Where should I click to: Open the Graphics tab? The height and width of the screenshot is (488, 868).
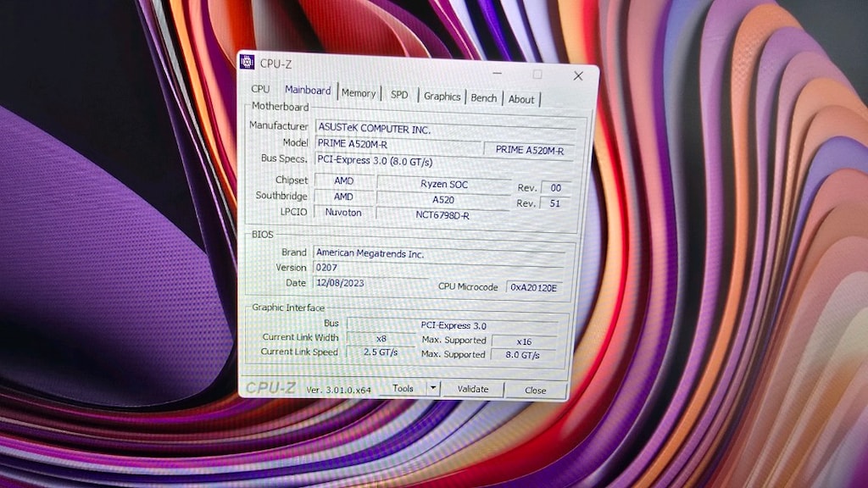pyautogui.click(x=442, y=97)
